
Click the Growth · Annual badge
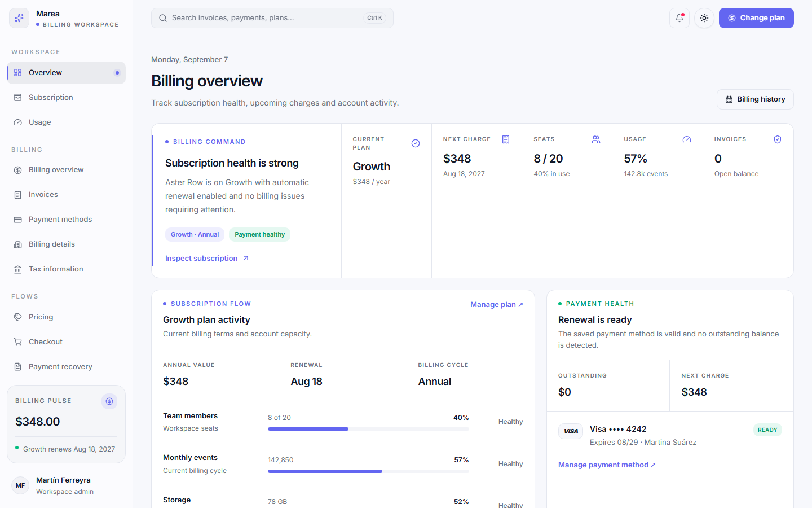pos(195,235)
